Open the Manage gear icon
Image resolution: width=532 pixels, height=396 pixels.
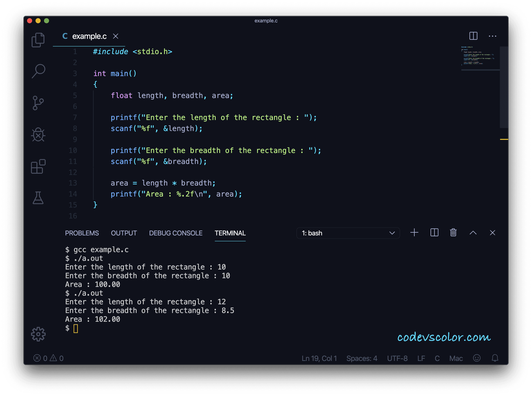click(x=38, y=334)
